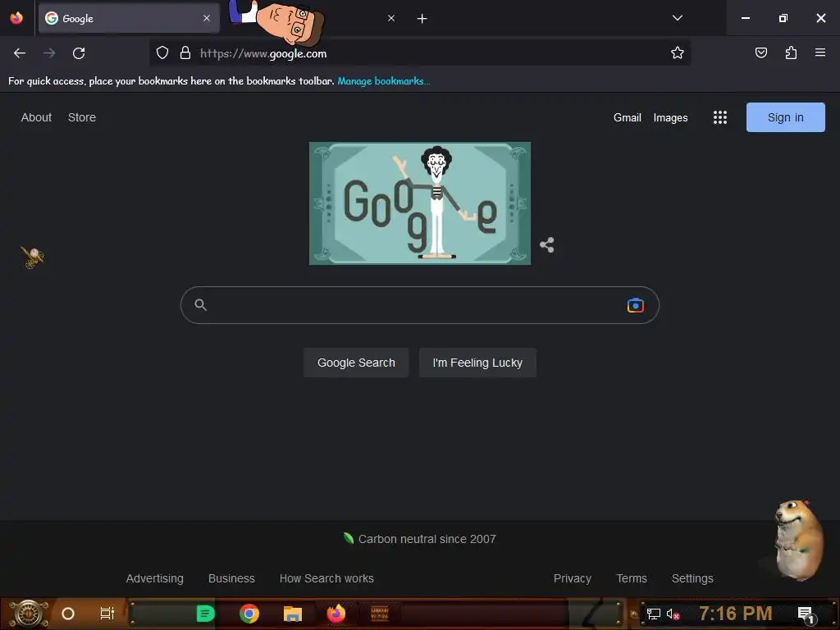
Task: Open the Settings footer menu
Action: pyautogui.click(x=692, y=578)
